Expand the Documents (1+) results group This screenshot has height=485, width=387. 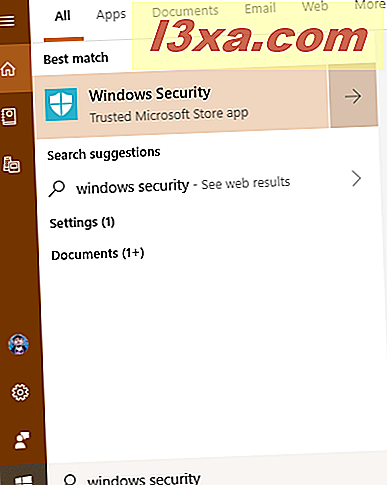pos(98,254)
